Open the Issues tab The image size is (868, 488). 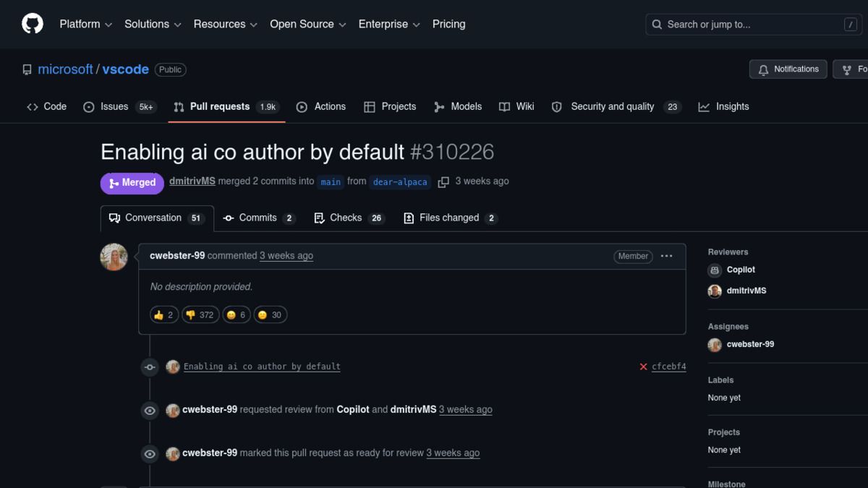pos(119,106)
